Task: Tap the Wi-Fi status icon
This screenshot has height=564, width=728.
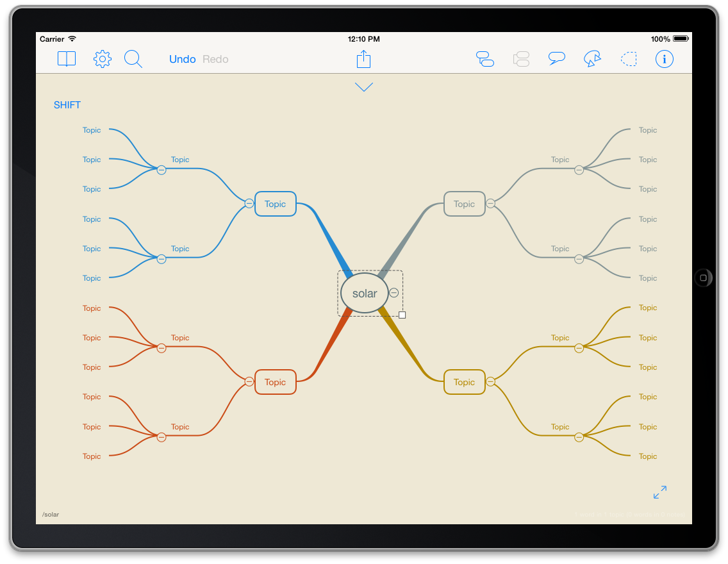Action: (x=72, y=38)
